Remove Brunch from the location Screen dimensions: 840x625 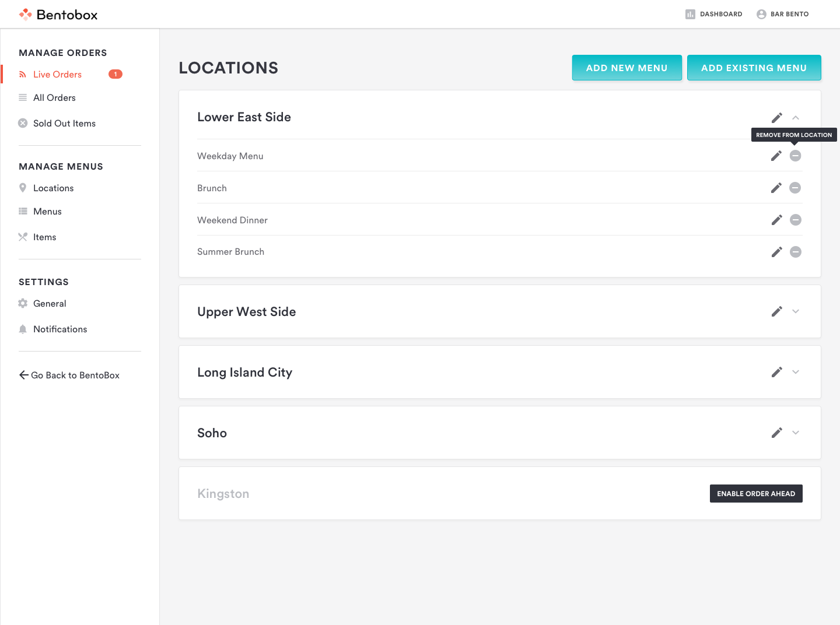click(795, 188)
